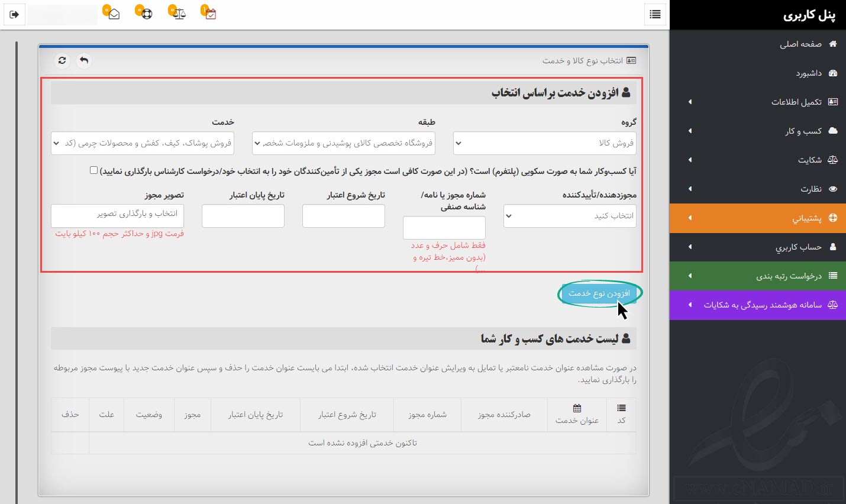Click the مجوز column header in table
Image resolution: width=846 pixels, height=504 pixels.
(192, 415)
